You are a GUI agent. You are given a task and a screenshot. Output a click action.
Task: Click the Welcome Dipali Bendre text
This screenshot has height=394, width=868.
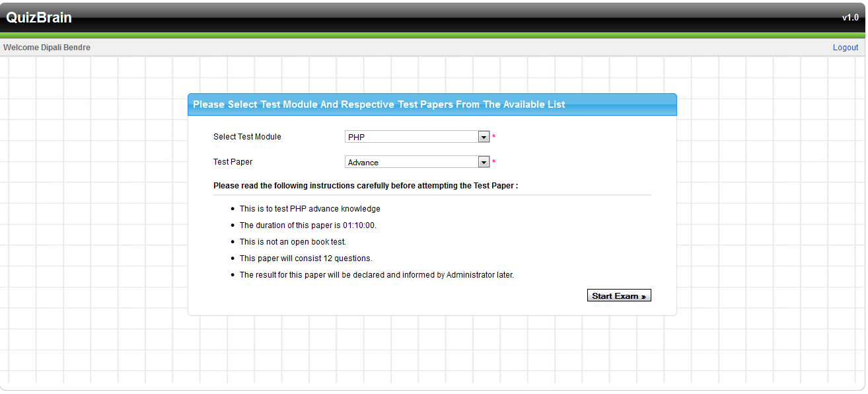click(x=47, y=48)
